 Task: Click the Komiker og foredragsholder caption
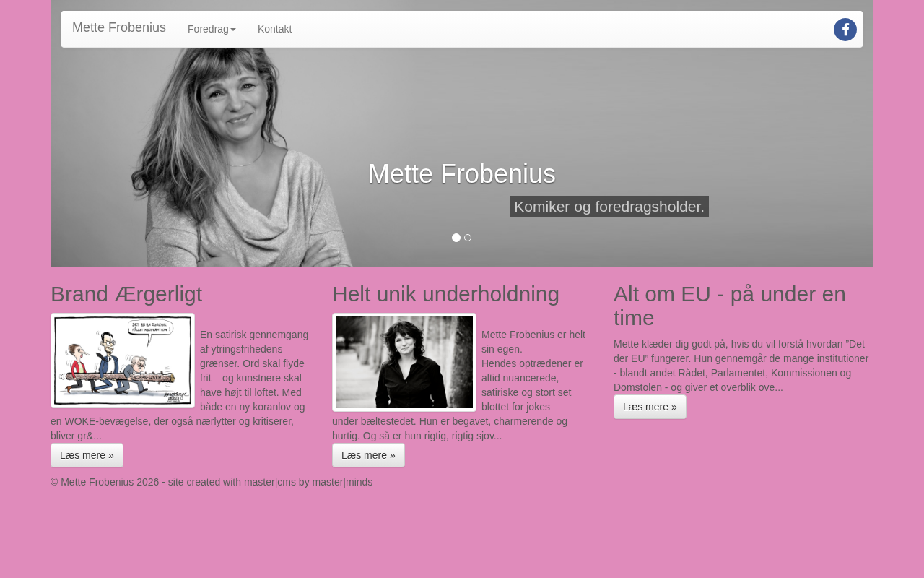coord(609,207)
